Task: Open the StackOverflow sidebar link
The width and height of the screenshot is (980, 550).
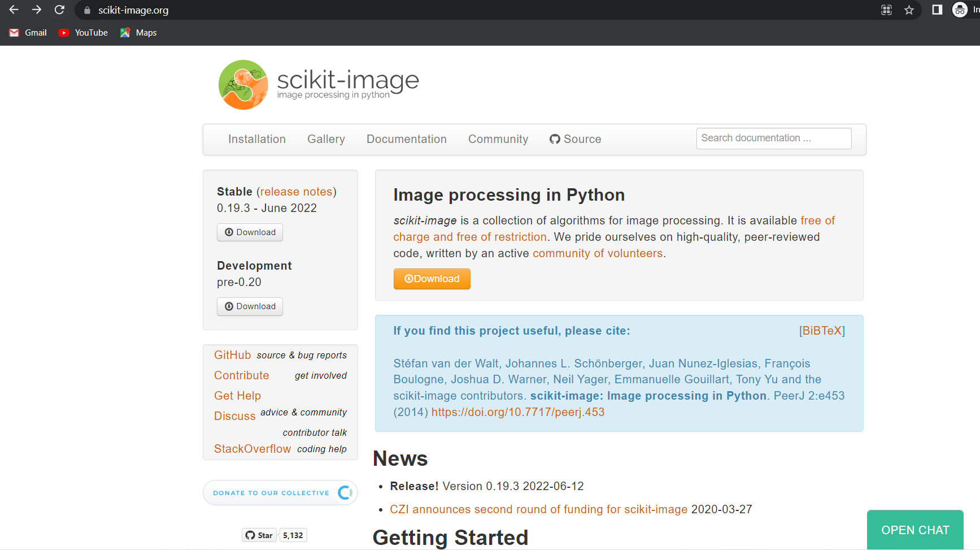Action: coord(252,449)
